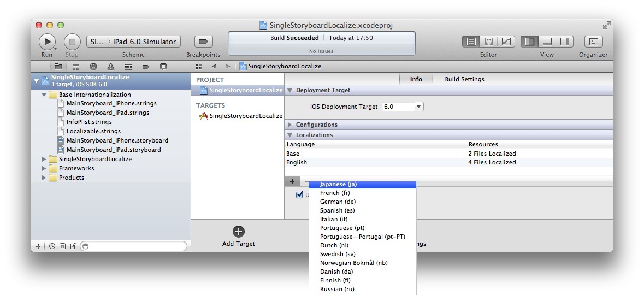This screenshot has width=644, height=295.
Task: Show the Debug area pane
Action: coord(547,42)
